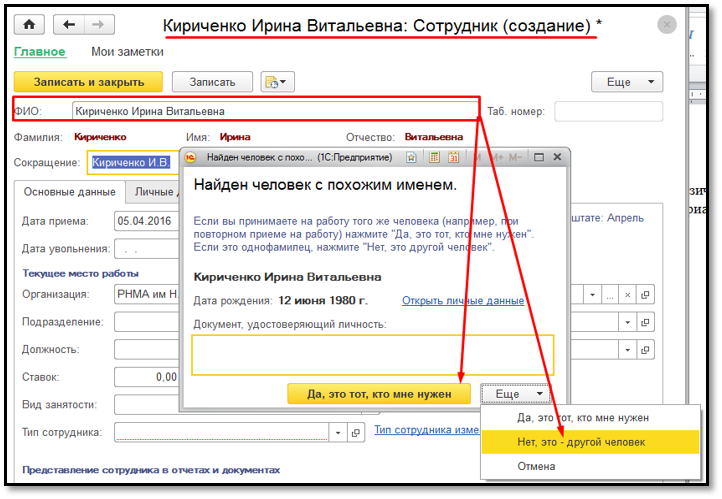Click the patronymic value Витальевна
722x499 pixels.
click(434, 137)
